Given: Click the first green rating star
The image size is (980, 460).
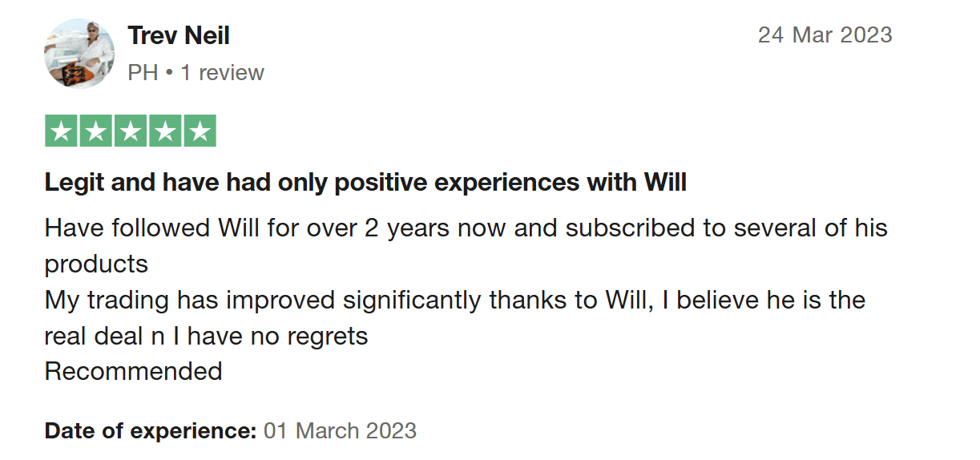Looking at the screenshot, I should pyautogui.click(x=62, y=131).
